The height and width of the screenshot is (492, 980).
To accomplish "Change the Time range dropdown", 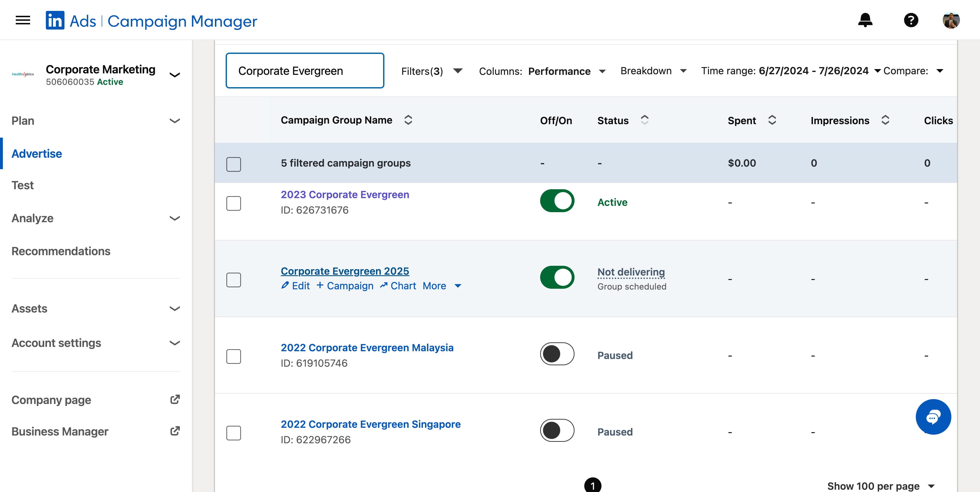I will pyautogui.click(x=791, y=71).
